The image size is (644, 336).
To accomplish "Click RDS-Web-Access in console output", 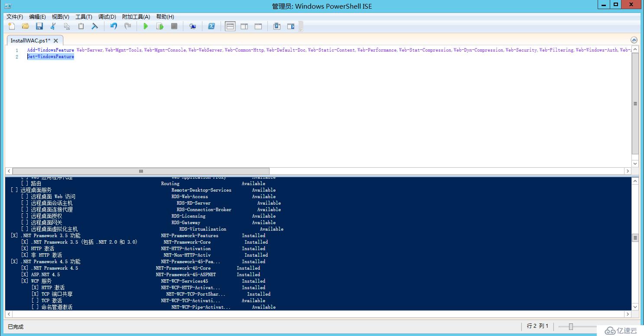I will pos(190,197).
